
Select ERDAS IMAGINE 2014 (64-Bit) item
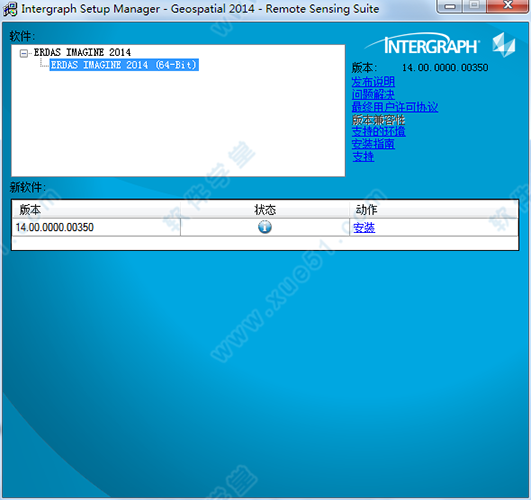[124, 65]
